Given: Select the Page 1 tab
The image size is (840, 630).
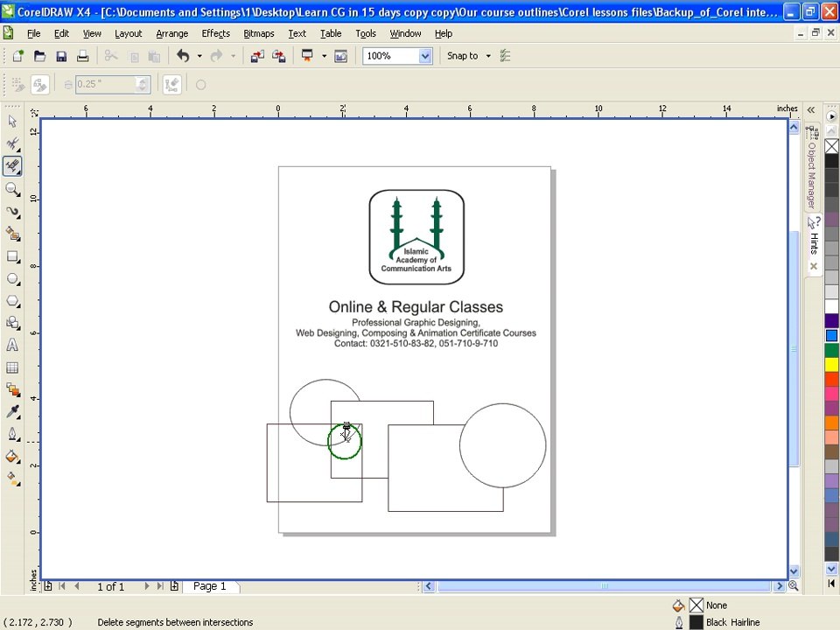Looking at the screenshot, I should coord(209,586).
